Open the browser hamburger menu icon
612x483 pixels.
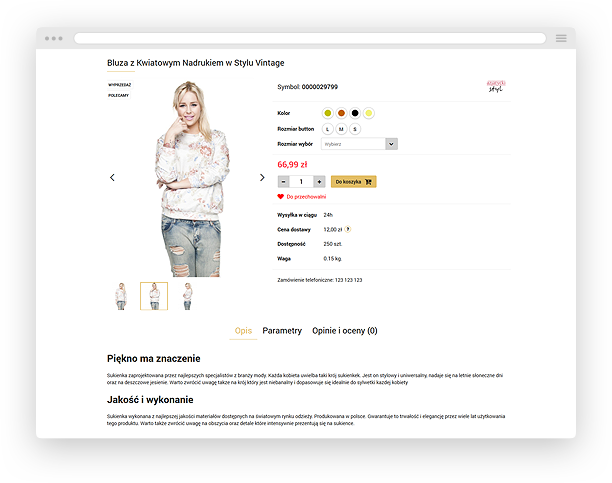(561, 38)
